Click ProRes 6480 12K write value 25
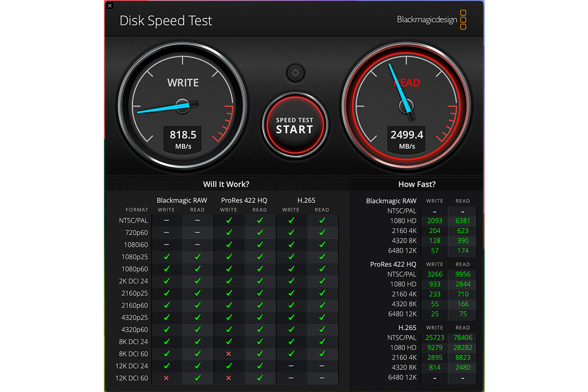 coord(435,314)
